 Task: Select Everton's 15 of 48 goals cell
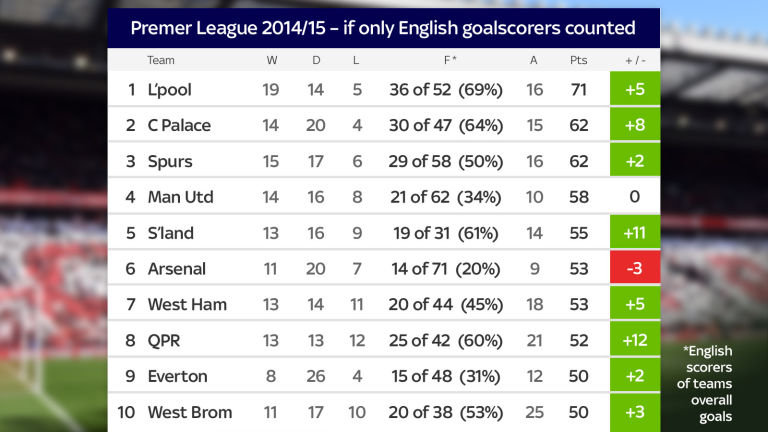click(445, 376)
